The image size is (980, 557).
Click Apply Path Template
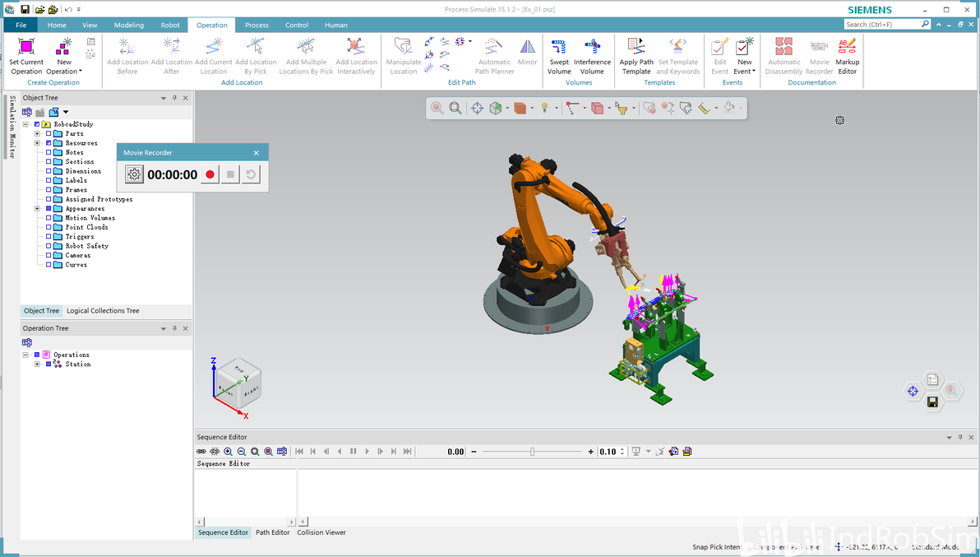636,56
